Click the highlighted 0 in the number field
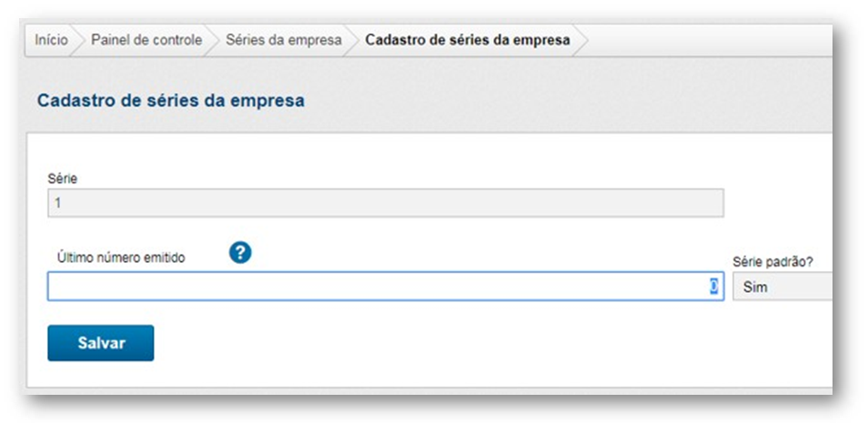The width and height of the screenshot is (868, 423). point(715,287)
